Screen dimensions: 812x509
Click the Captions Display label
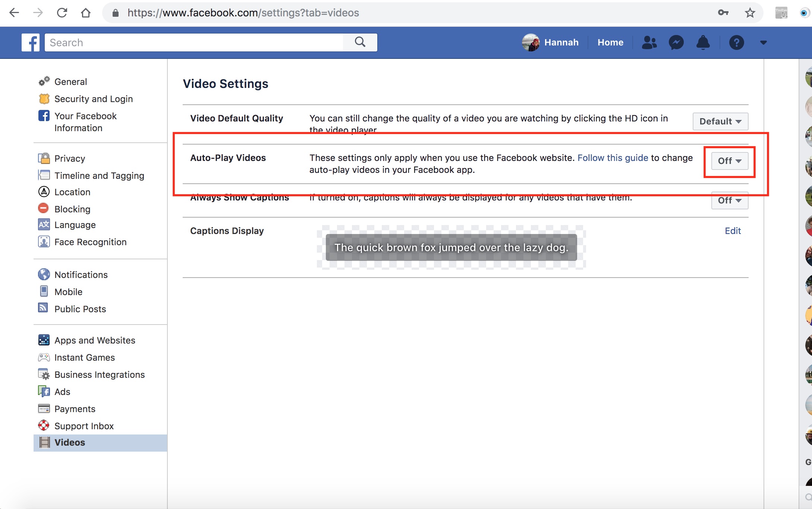[227, 231]
